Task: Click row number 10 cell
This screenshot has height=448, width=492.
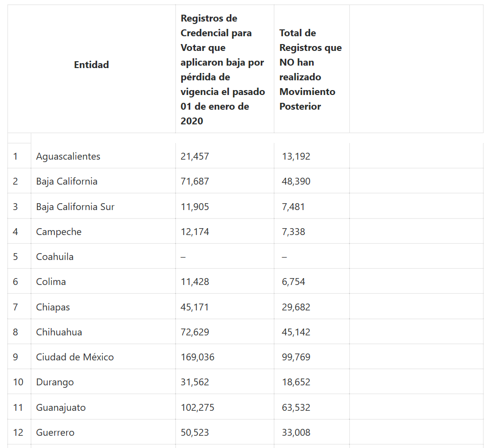Action: (x=18, y=382)
